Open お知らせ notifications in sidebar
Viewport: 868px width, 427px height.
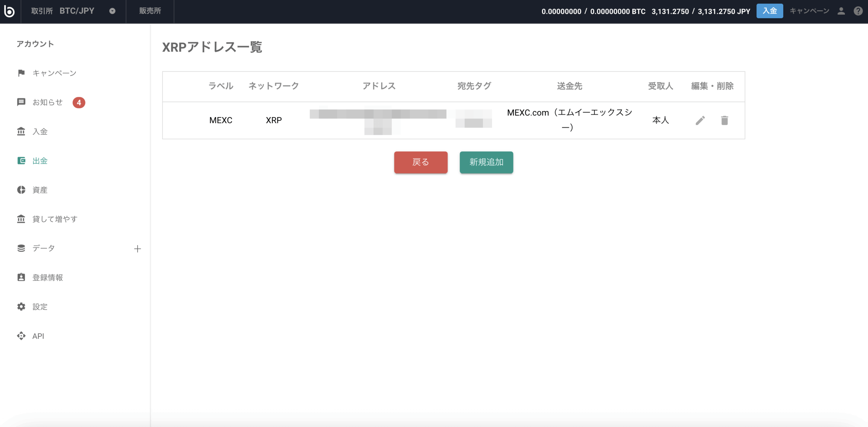[47, 102]
